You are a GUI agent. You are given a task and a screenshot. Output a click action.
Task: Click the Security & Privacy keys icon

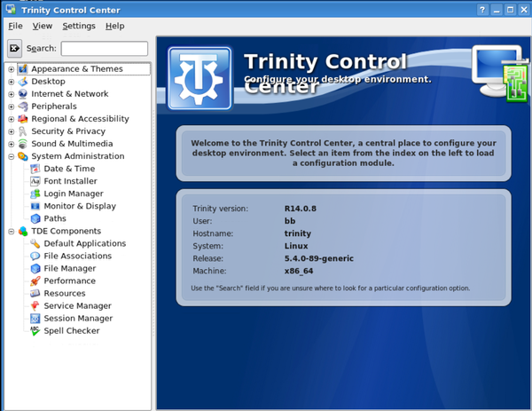tap(23, 131)
